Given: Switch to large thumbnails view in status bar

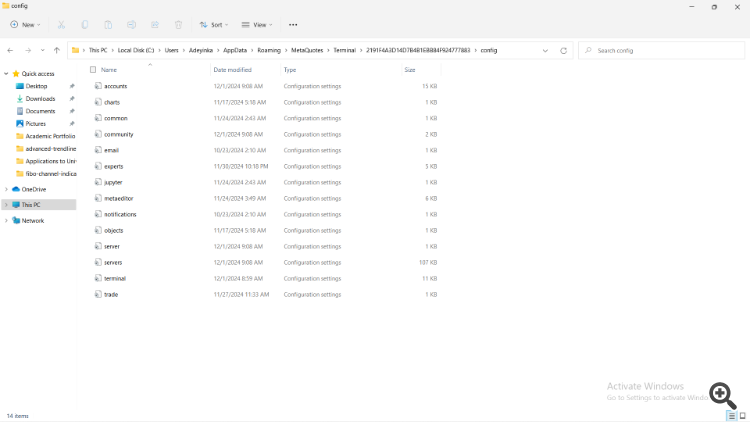Looking at the screenshot, I should coord(743,416).
